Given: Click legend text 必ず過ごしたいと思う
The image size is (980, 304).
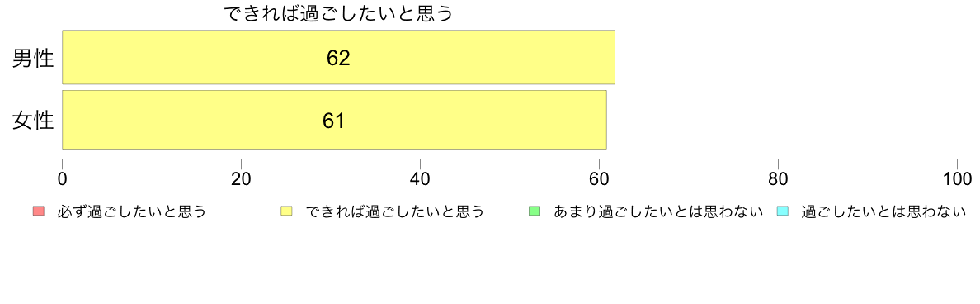Looking at the screenshot, I should pyautogui.click(x=130, y=212).
